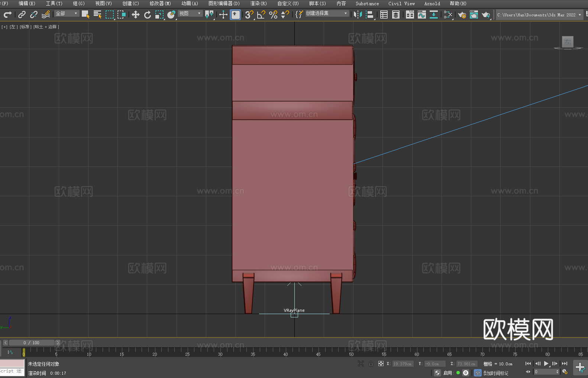The width and height of the screenshot is (588, 378).
Task: Click Edit Named Selection Sets icon
Action: point(299,14)
